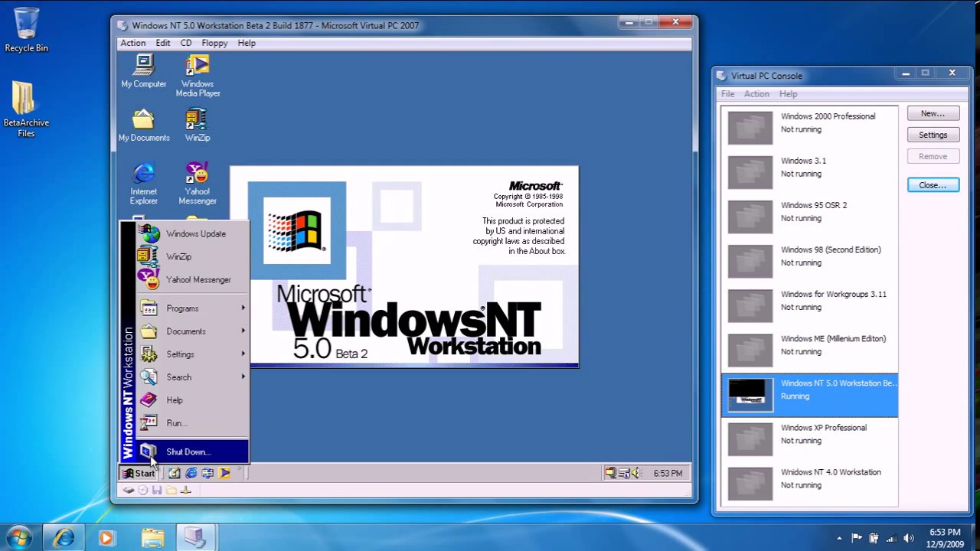Open My Computer icon on guest desktop
This screenshot has height=551, width=980.
[x=144, y=71]
